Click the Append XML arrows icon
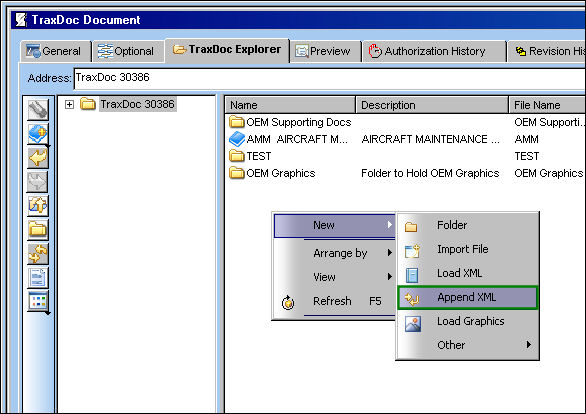 point(412,299)
